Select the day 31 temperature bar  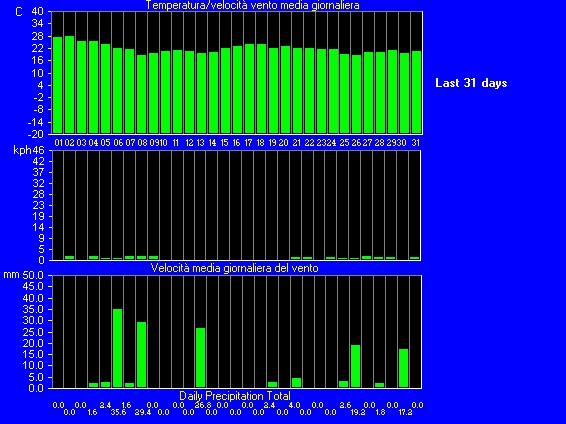click(x=416, y=92)
